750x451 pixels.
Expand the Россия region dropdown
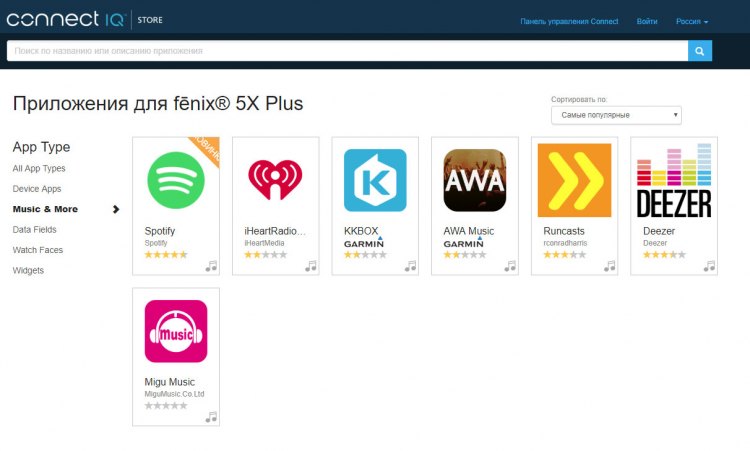692,22
